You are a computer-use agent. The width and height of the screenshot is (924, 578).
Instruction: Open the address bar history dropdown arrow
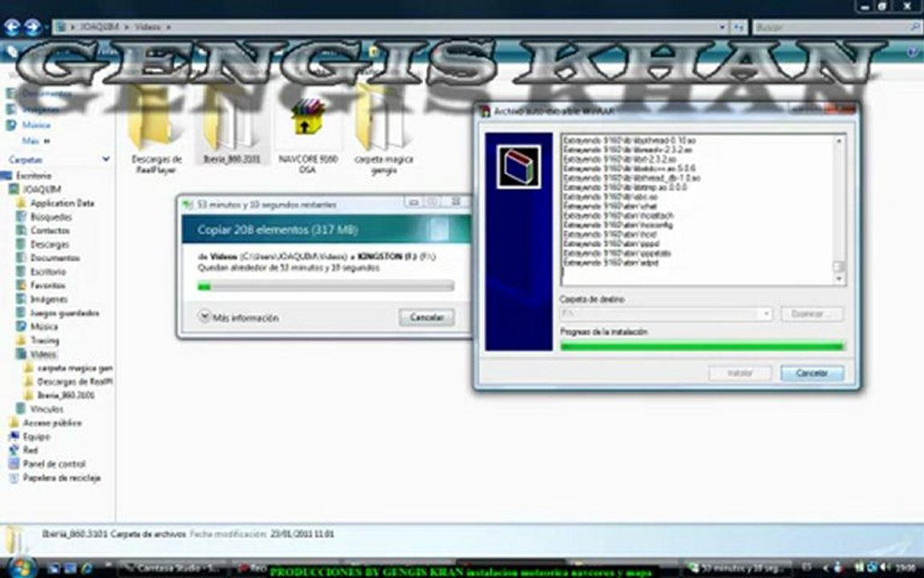point(722,27)
